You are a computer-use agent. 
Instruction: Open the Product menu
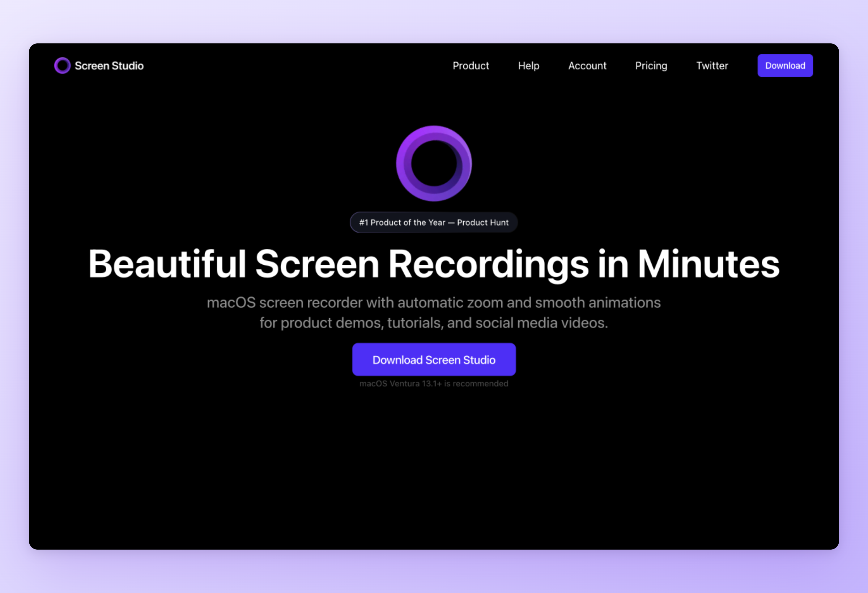[471, 66]
